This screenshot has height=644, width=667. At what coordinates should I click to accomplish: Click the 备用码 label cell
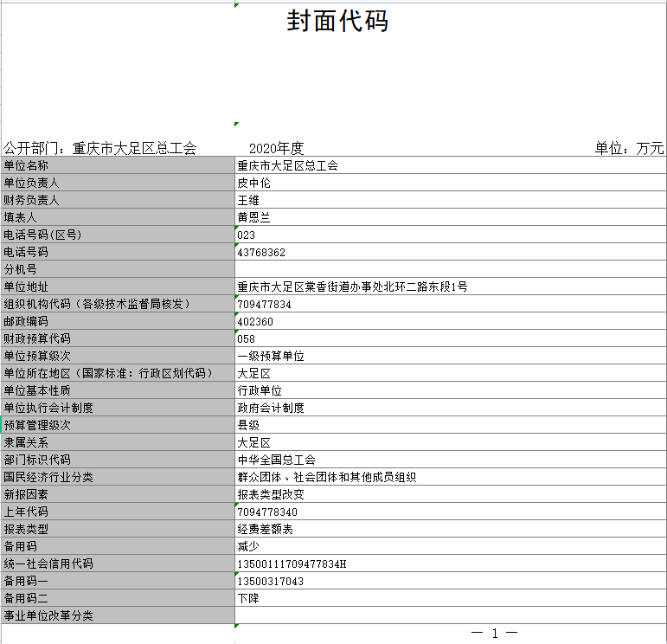pos(118,546)
